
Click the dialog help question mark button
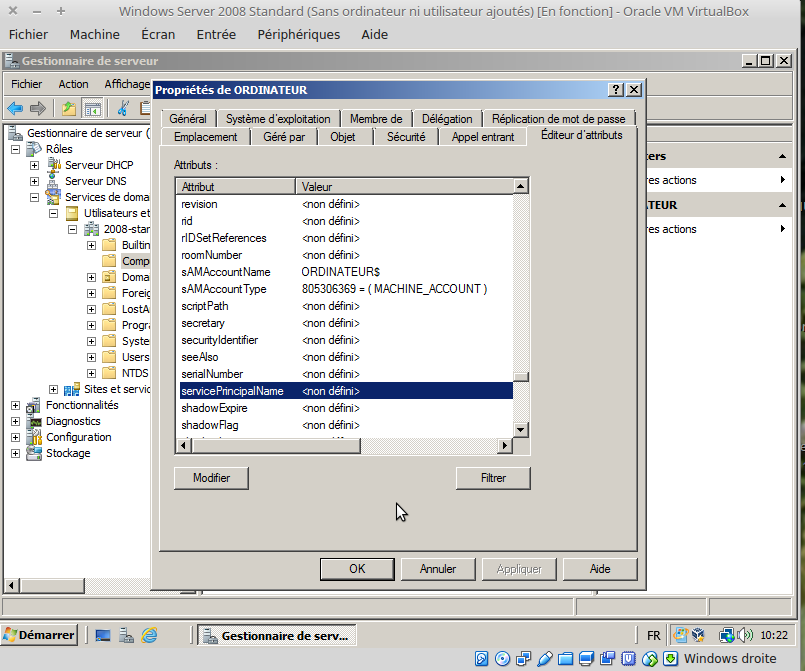tap(615, 90)
